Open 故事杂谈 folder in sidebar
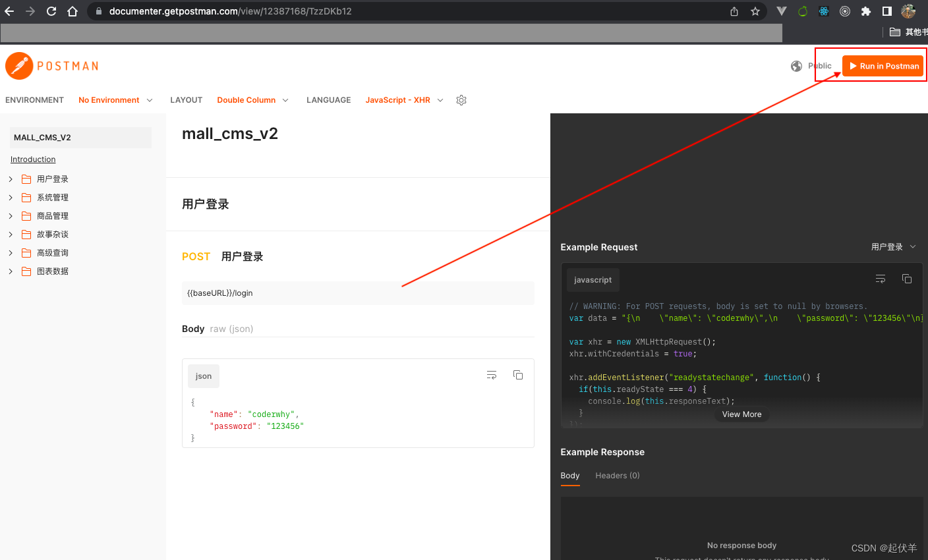 pos(53,235)
